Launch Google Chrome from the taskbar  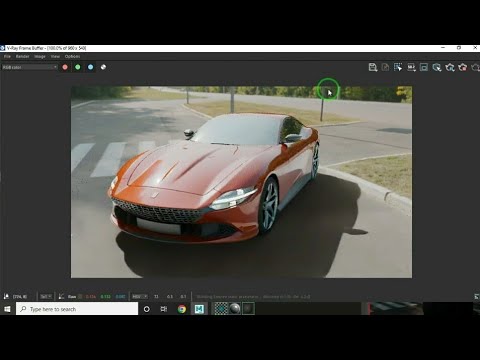182,309
